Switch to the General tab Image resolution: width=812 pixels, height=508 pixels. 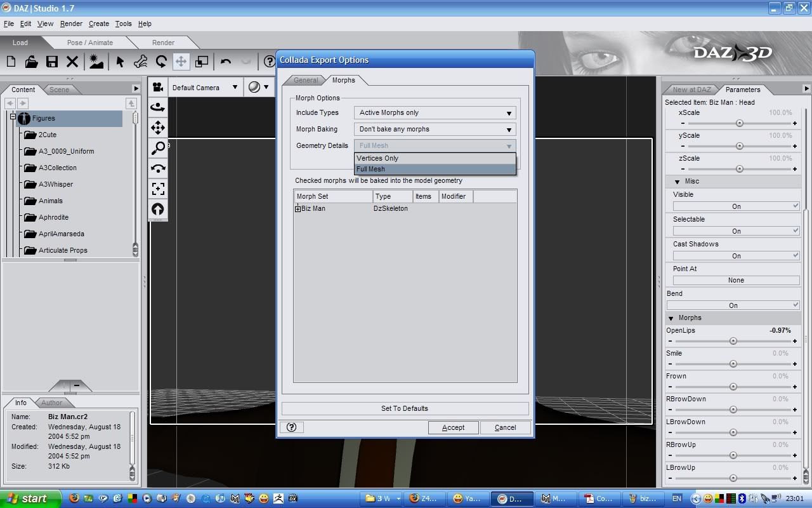pos(306,81)
